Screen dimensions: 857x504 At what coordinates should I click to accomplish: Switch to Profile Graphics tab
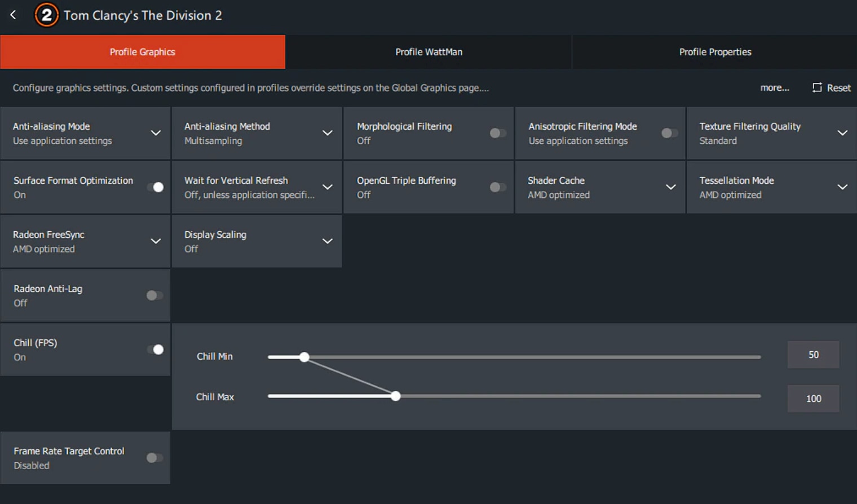[143, 52]
